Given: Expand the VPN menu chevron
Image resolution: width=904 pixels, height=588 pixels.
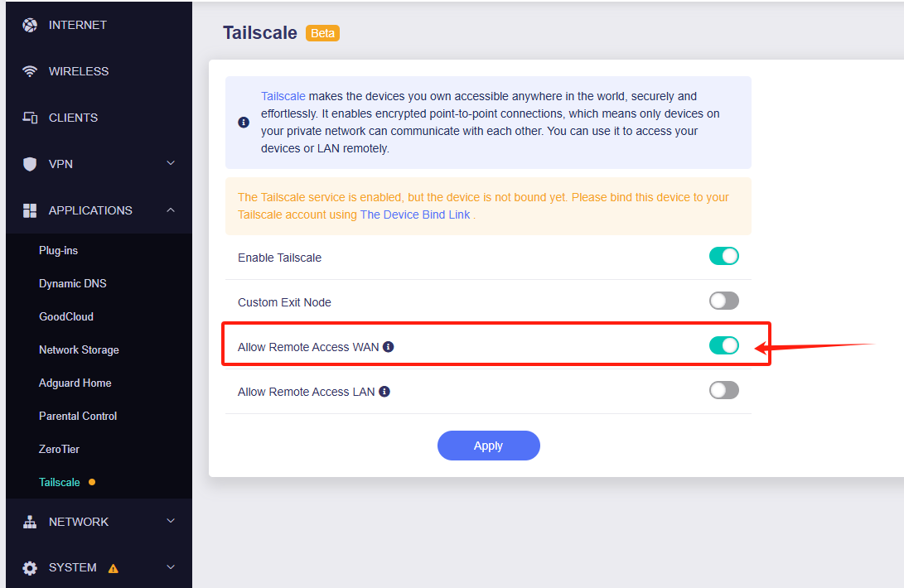Looking at the screenshot, I should tap(171, 163).
